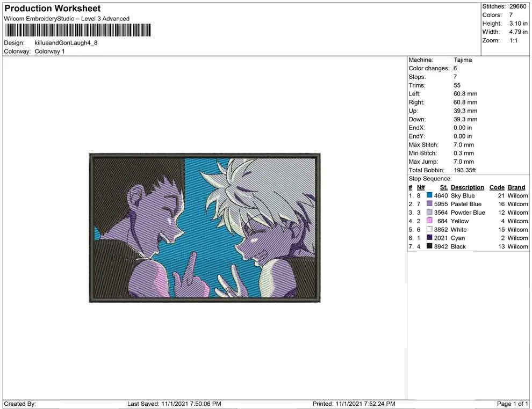
Task: Click the design name 'killuaandGonLaugh4_8'
Action: coord(66,43)
